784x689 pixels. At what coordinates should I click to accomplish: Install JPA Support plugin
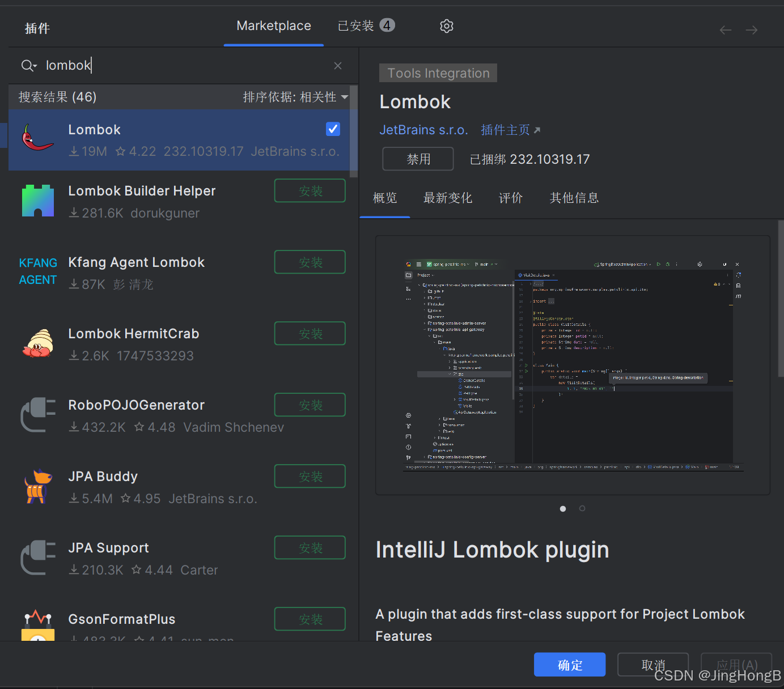pyautogui.click(x=310, y=548)
